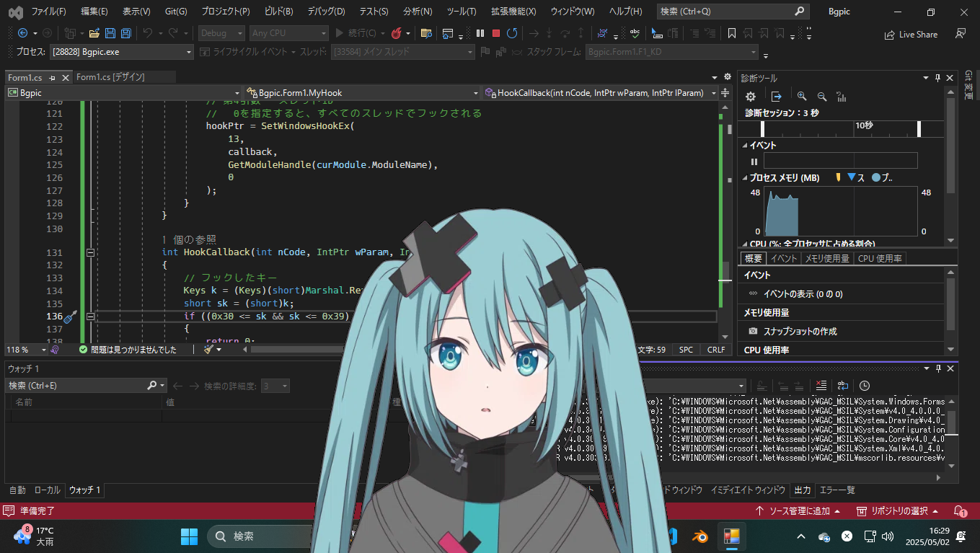
Task: Click the feedback person icon top right
Action: click(960, 34)
